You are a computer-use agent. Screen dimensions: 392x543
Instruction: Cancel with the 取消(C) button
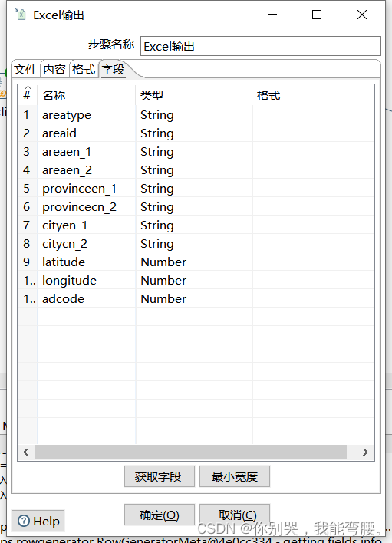point(235,515)
